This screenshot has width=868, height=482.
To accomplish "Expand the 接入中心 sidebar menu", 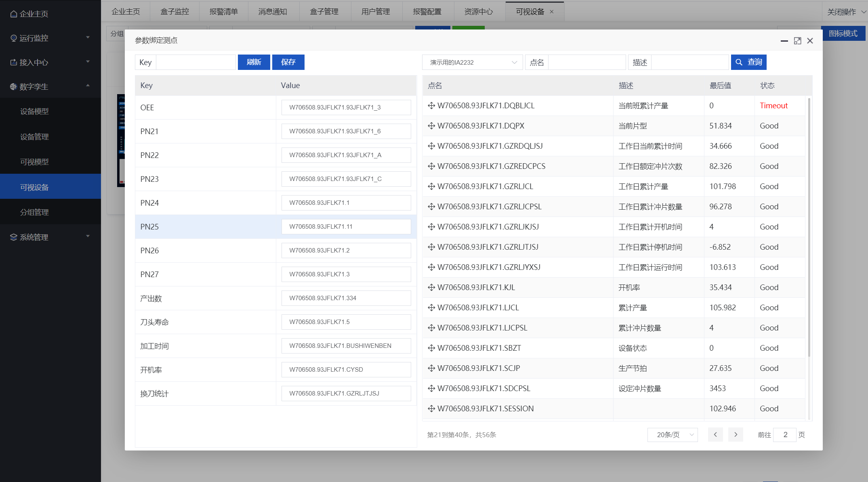I will coord(50,62).
